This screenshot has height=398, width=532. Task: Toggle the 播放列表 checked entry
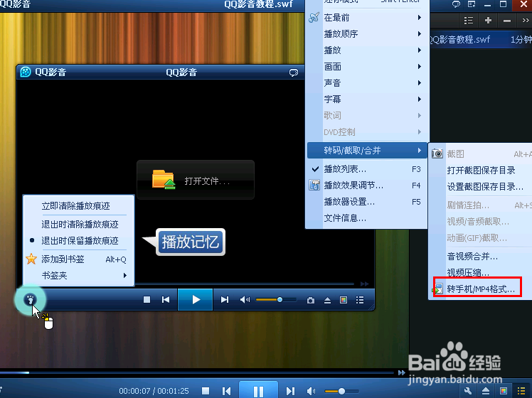pyautogui.click(x=367, y=169)
